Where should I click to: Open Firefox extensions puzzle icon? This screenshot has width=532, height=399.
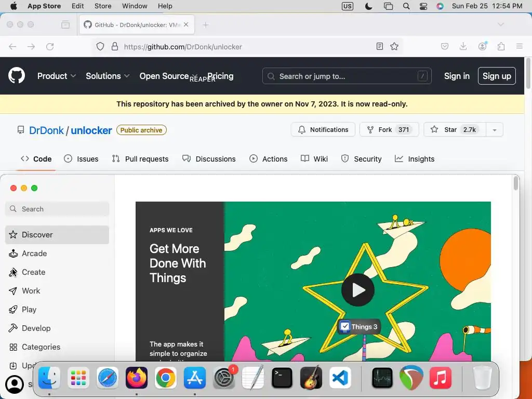pos(501,46)
